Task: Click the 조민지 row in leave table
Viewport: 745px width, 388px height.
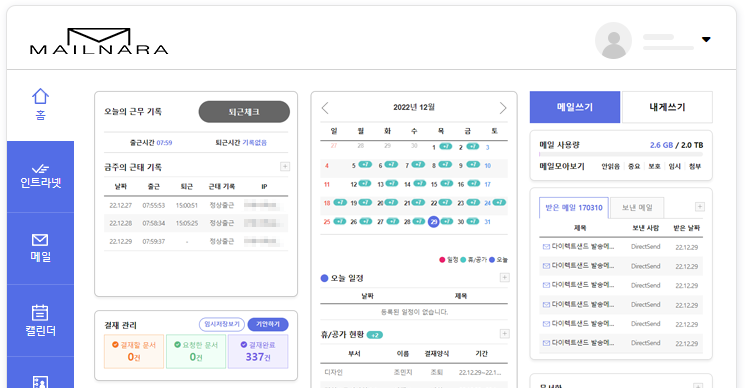Action: point(414,372)
